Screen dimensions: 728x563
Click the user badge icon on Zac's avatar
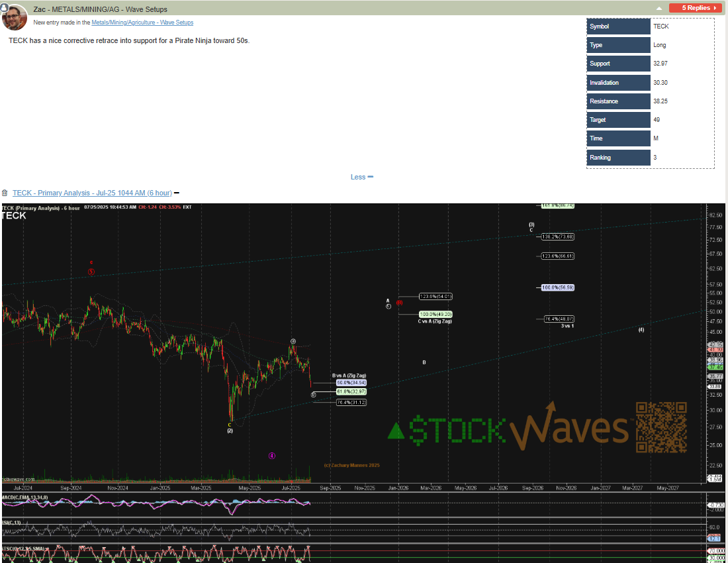[4, 7]
